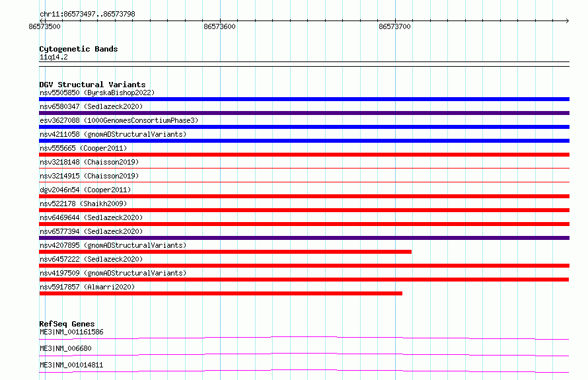Click the chr11:86573497..86573798 region label

click(87, 14)
